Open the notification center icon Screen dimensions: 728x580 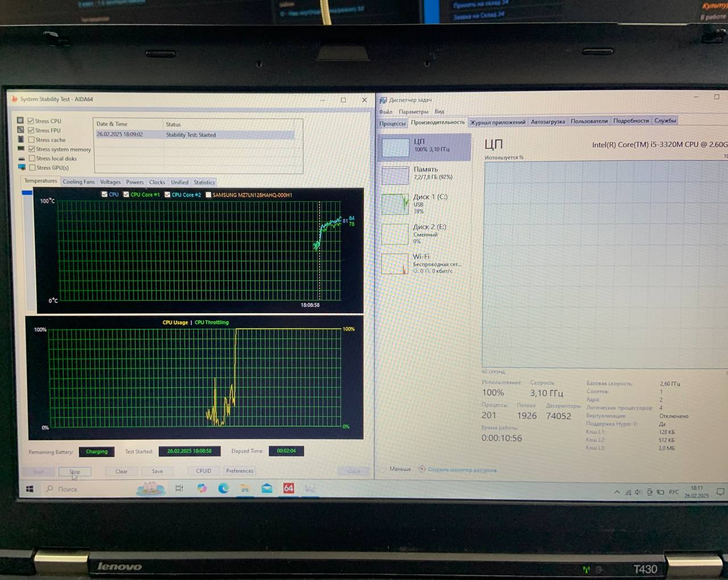(720, 492)
